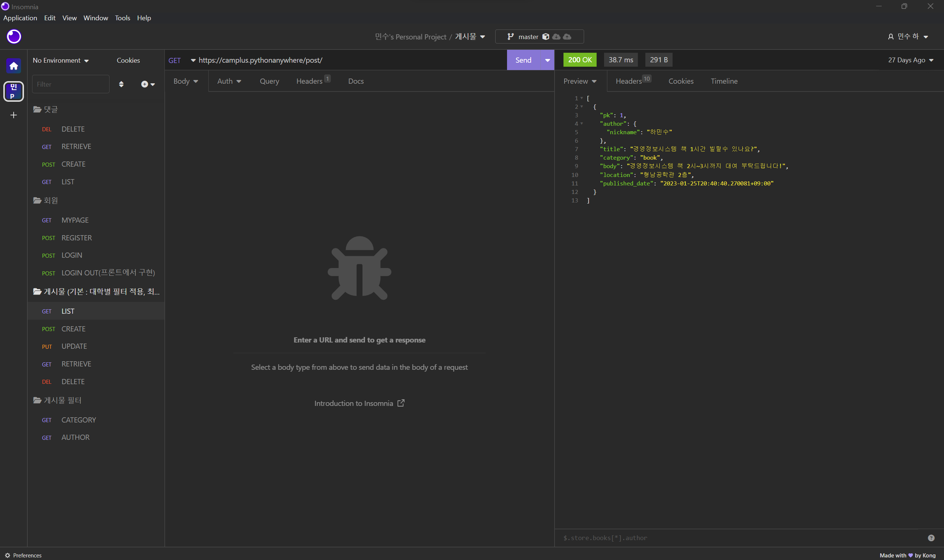Switch to the Query tab

269,81
